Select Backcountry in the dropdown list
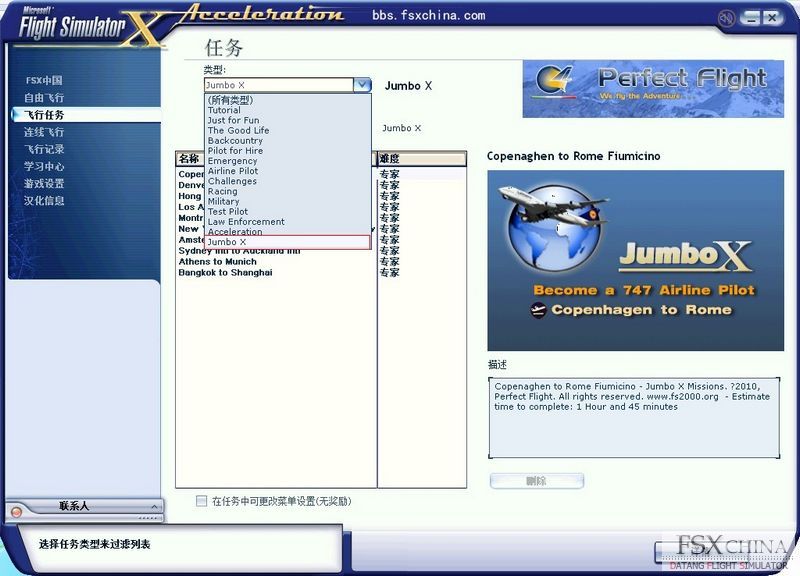The image size is (800, 576). pyautogui.click(x=288, y=141)
